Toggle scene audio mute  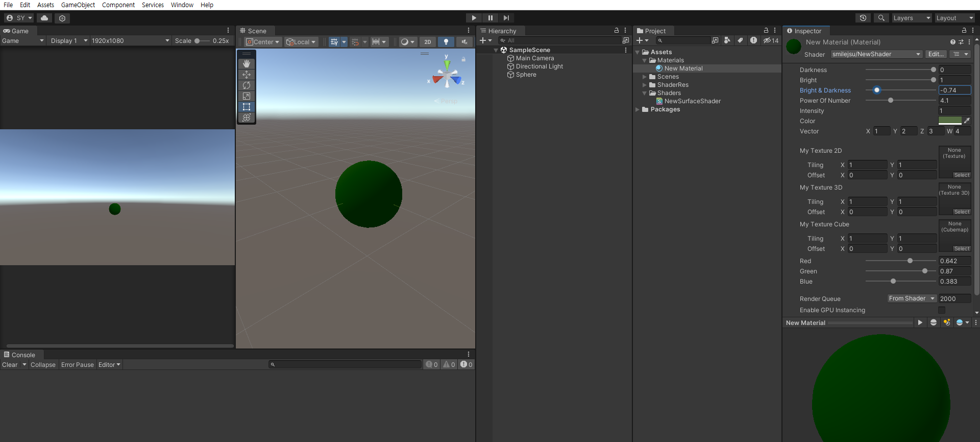pyautogui.click(x=464, y=42)
